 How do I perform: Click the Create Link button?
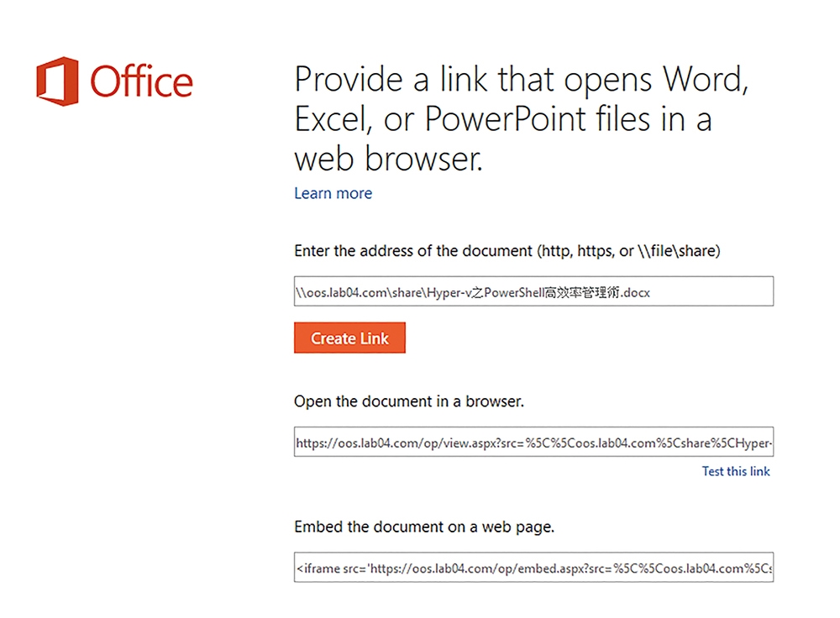[x=349, y=338]
